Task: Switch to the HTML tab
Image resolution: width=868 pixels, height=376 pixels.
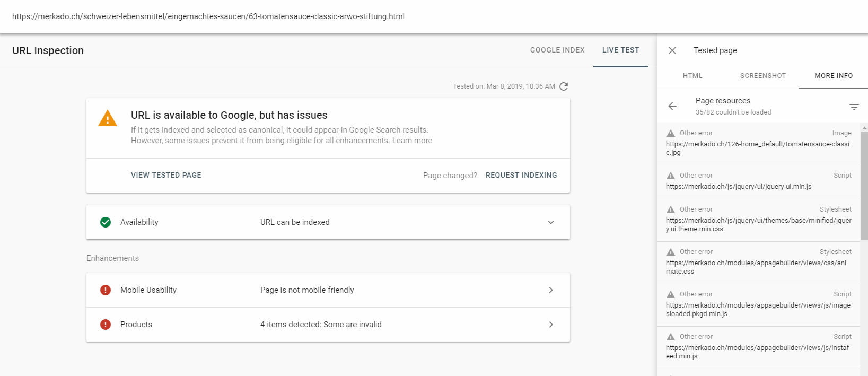Action: [692, 76]
